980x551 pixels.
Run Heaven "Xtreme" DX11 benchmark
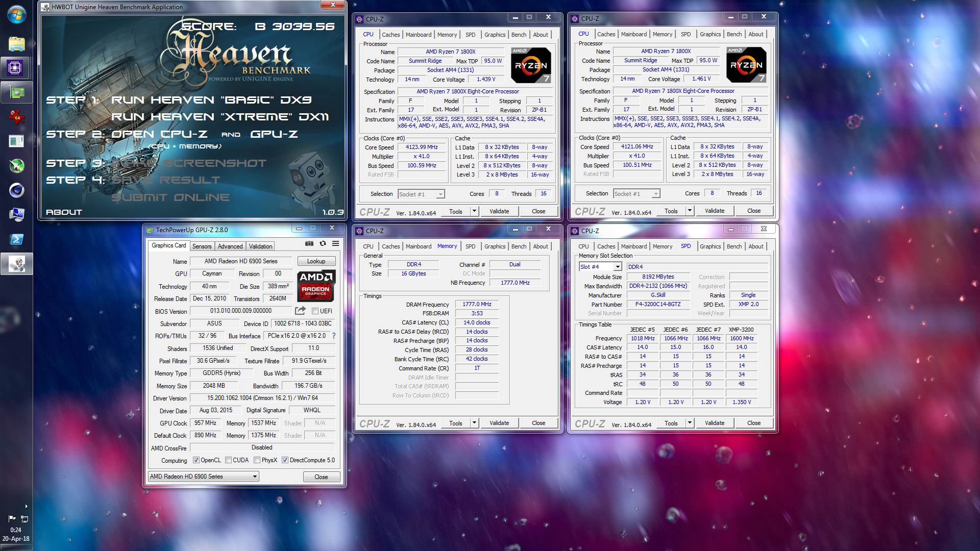click(x=220, y=117)
